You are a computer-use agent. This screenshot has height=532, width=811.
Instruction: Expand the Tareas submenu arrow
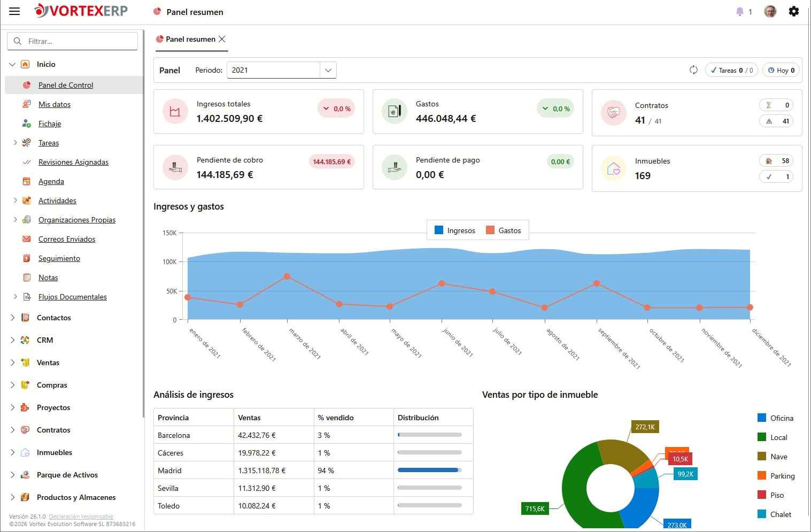pos(15,143)
